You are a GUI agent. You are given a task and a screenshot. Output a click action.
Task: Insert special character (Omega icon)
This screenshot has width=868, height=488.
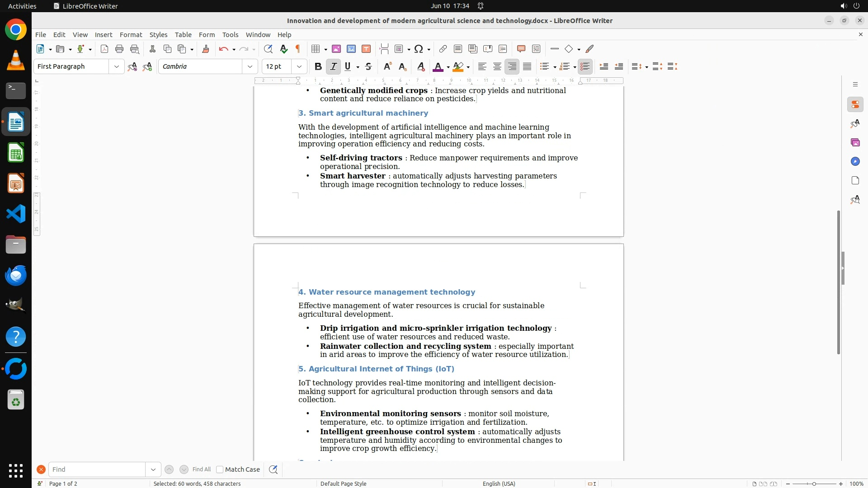click(x=419, y=49)
